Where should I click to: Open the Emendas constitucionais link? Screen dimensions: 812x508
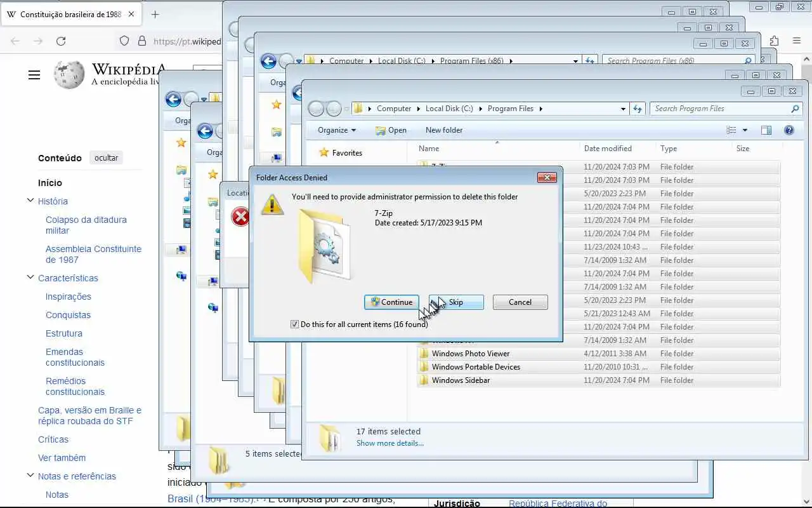(75, 357)
